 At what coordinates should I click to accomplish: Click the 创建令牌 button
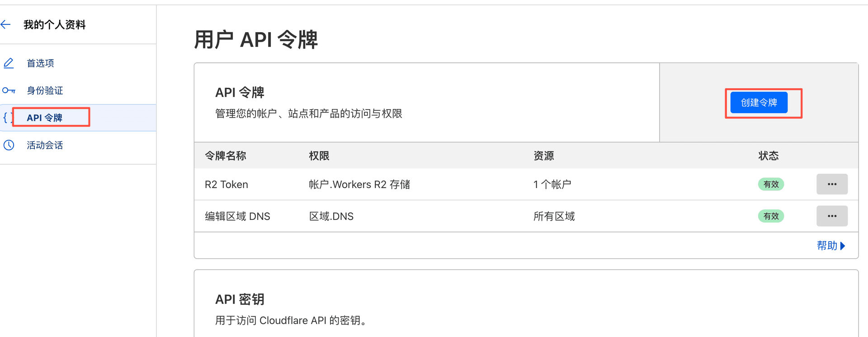click(x=759, y=103)
